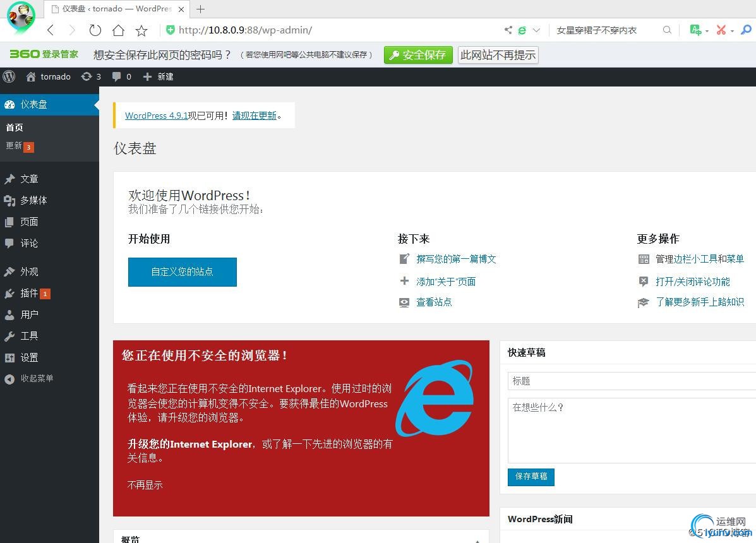Collapse the sidebar with 收起菜单

[x=49, y=379]
